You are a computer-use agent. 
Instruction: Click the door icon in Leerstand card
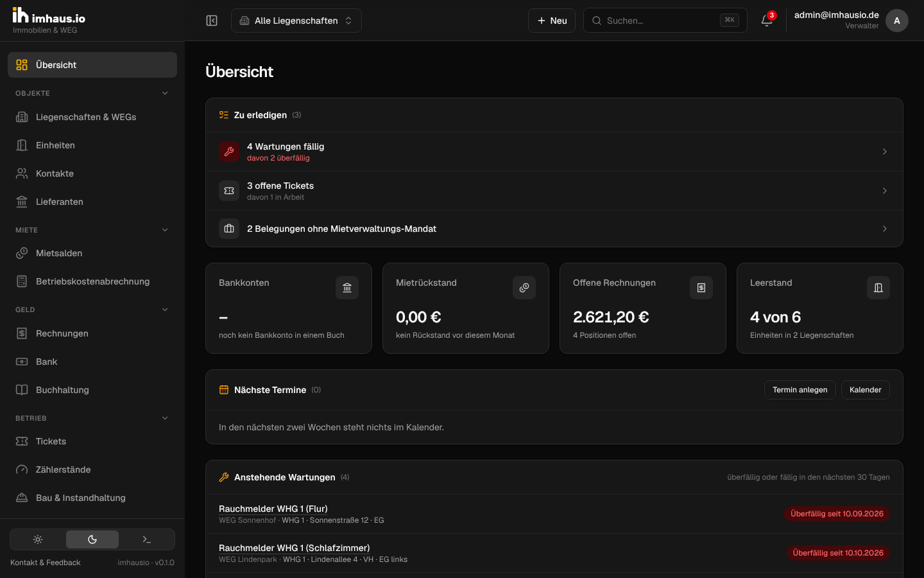[878, 288]
